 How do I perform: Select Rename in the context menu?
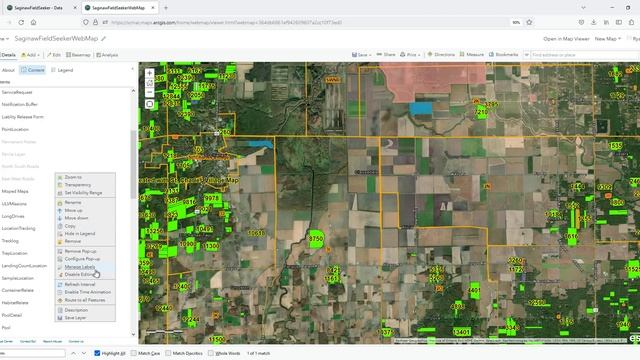tap(73, 202)
